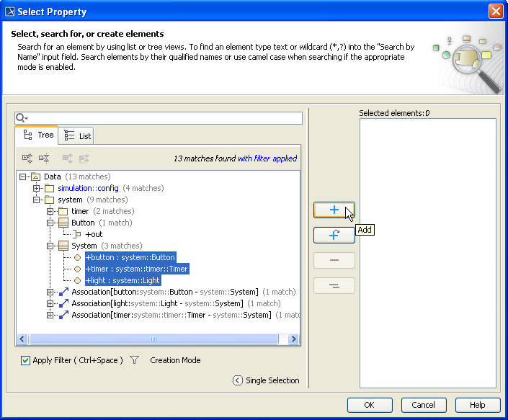Viewport: 508px width, 420px height.
Task: Open the Help button
Action: coord(478,405)
